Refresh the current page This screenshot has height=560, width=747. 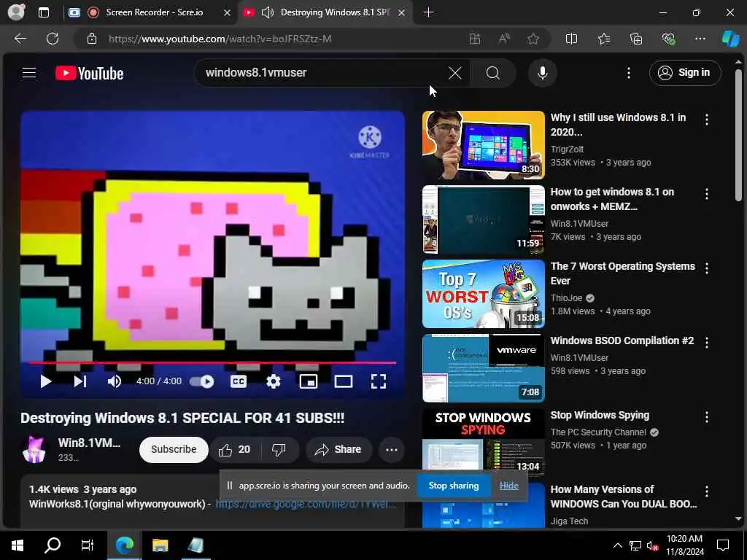pos(53,39)
